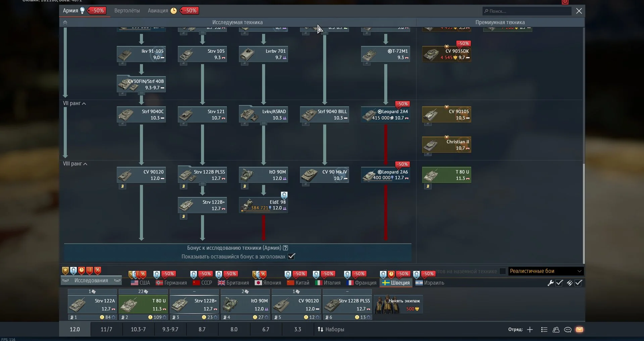
Task: Open the Наборы presets button
Action: (x=331, y=330)
